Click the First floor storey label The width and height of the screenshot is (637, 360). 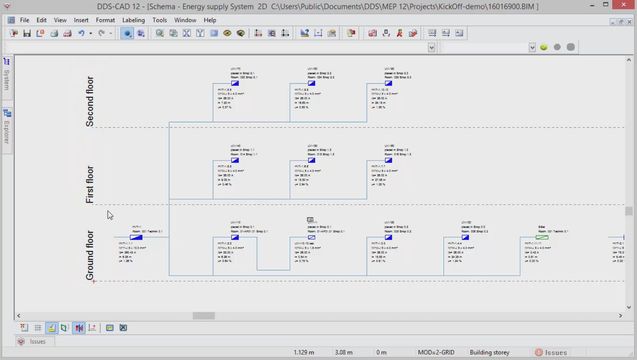(x=90, y=184)
